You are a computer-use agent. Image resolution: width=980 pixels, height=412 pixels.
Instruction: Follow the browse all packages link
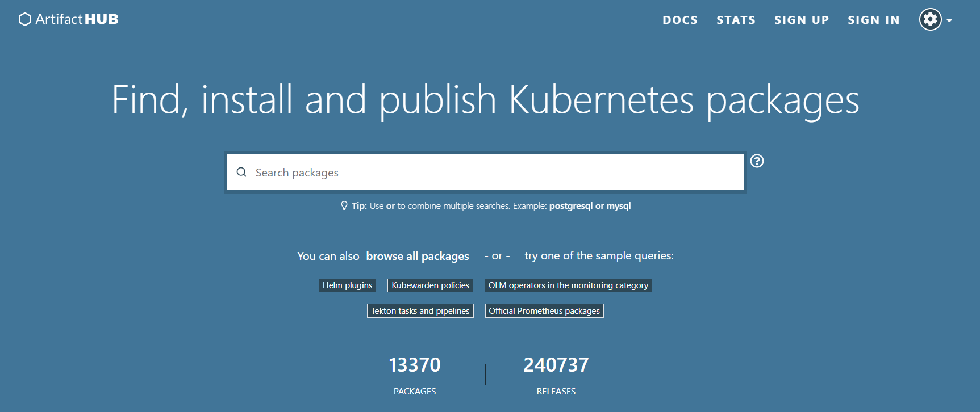click(x=418, y=256)
